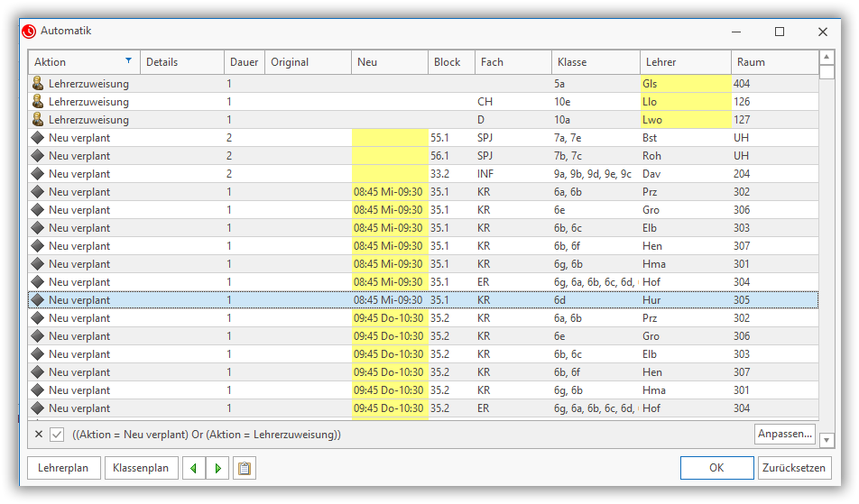Disable the active filter checkbox
Screen dimensions: 859x504
point(57,435)
